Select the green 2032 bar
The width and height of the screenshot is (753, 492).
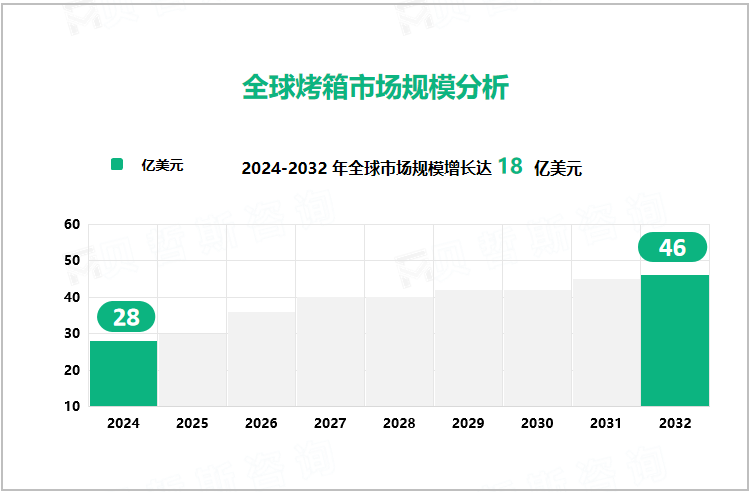pos(675,340)
